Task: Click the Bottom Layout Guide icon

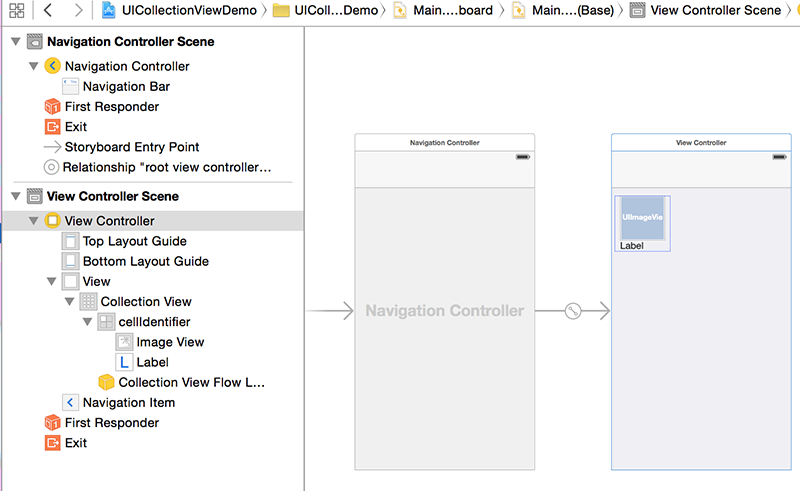Action: 70,261
